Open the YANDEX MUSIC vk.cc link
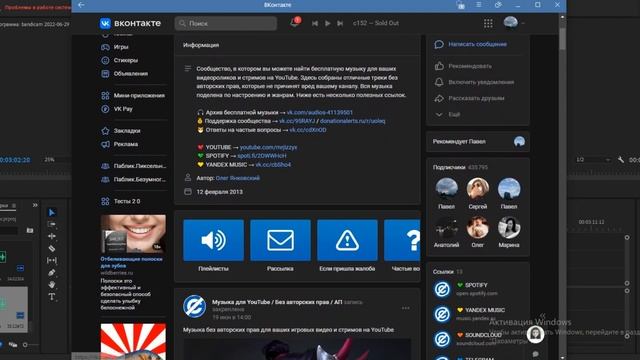 tap(273, 164)
